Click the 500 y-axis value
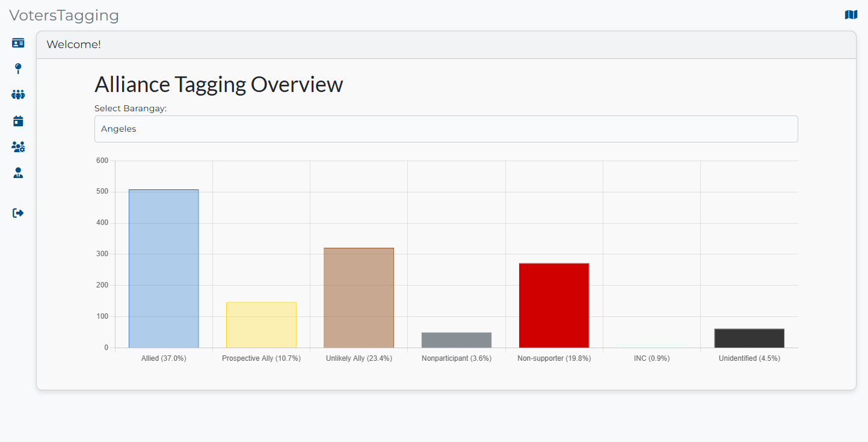 click(102, 192)
